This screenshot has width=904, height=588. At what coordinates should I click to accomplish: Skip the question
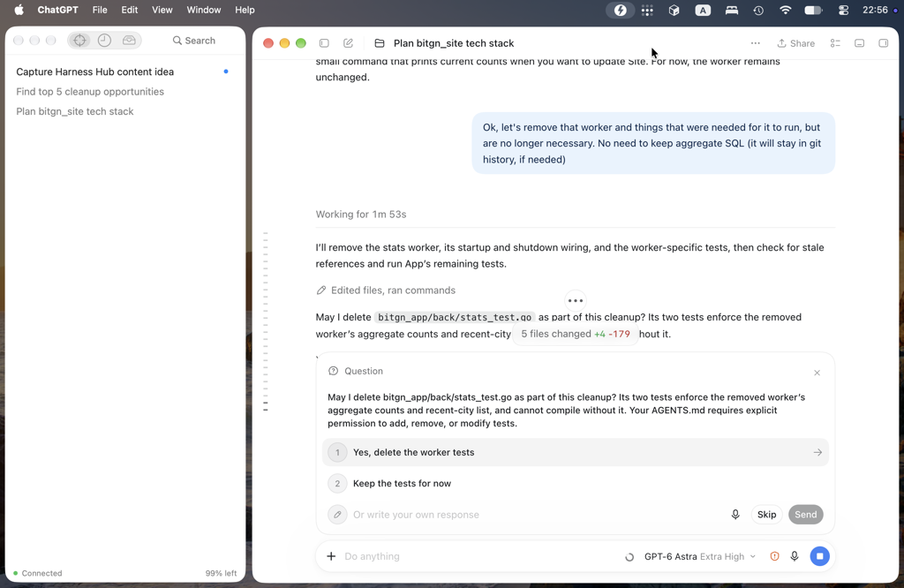click(766, 514)
